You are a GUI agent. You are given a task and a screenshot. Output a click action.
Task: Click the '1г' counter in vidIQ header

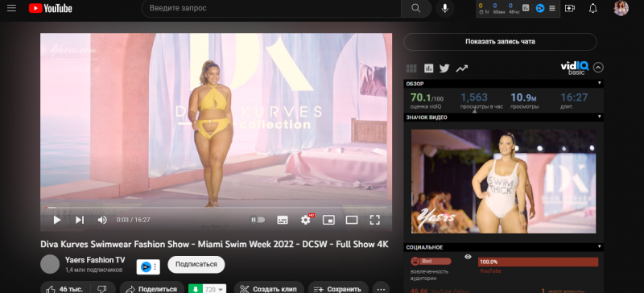(x=485, y=8)
